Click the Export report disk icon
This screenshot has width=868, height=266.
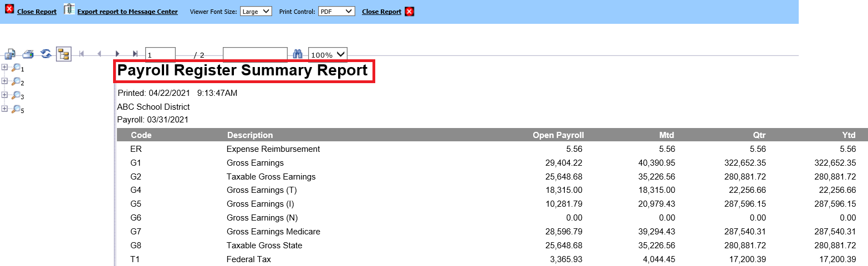pos(10,54)
